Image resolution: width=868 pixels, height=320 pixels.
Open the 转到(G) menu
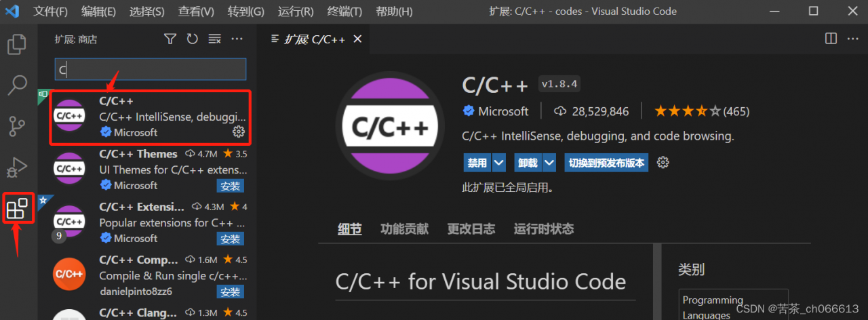246,12
